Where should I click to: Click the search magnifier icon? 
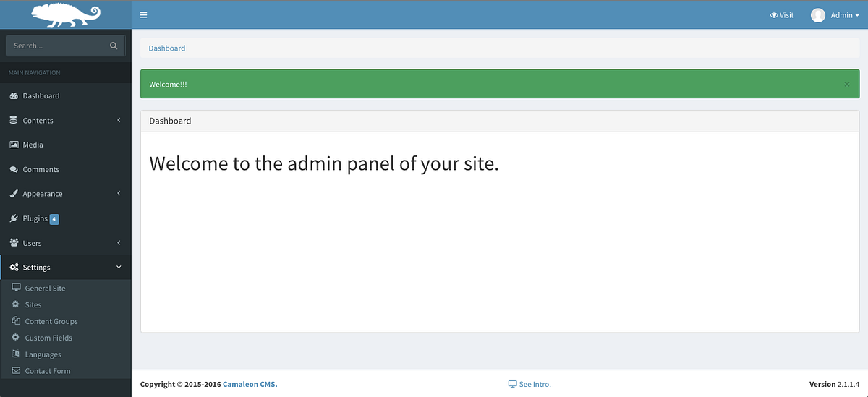click(x=114, y=46)
